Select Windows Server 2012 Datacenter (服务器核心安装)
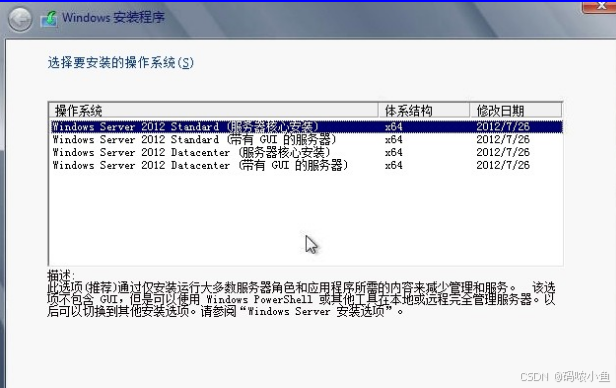 (x=306, y=152)
